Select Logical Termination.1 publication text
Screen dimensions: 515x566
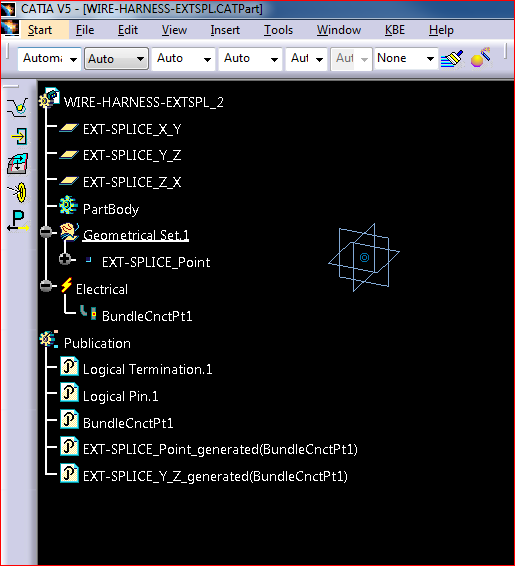[x=148, y=370]
